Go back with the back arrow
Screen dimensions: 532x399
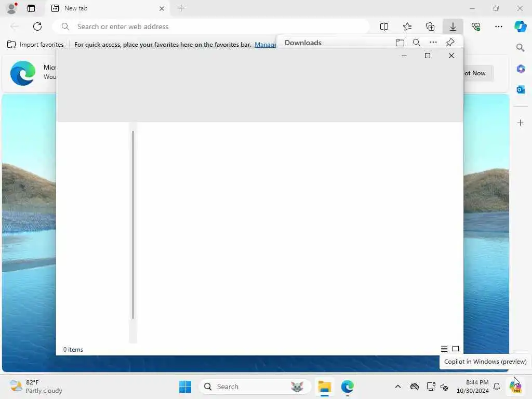click(14, 26)
